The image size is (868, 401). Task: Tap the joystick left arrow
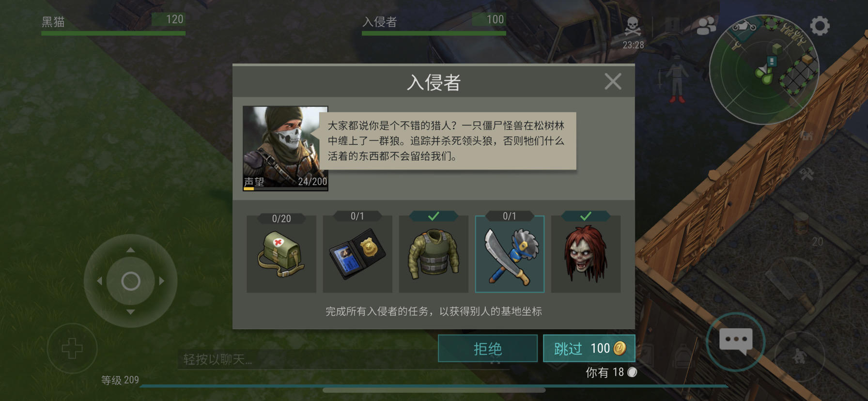point(99,280)
